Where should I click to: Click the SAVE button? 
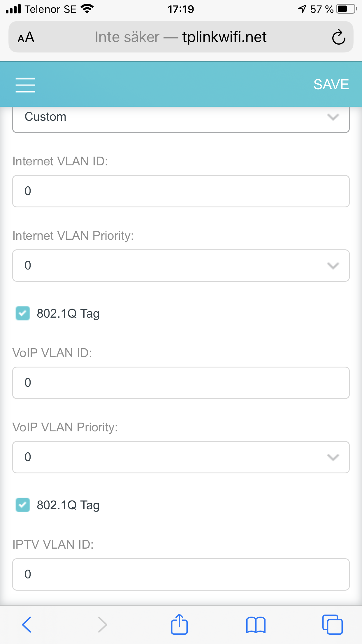pos(331,85)
